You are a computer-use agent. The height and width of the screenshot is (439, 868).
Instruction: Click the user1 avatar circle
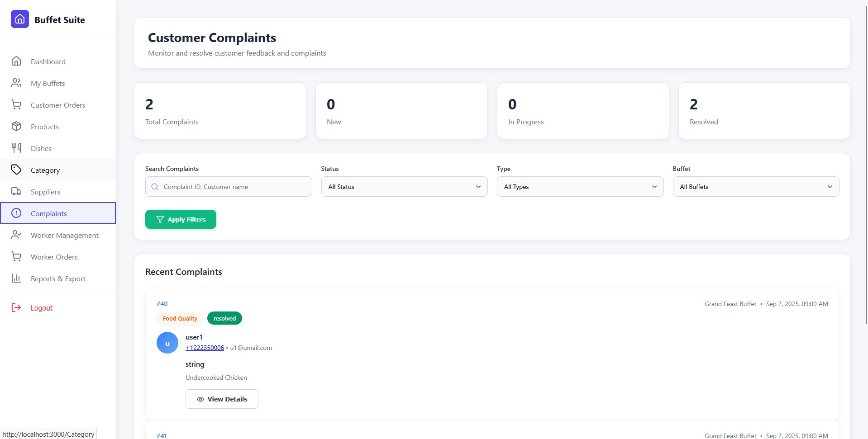click(x=167, y=343)
